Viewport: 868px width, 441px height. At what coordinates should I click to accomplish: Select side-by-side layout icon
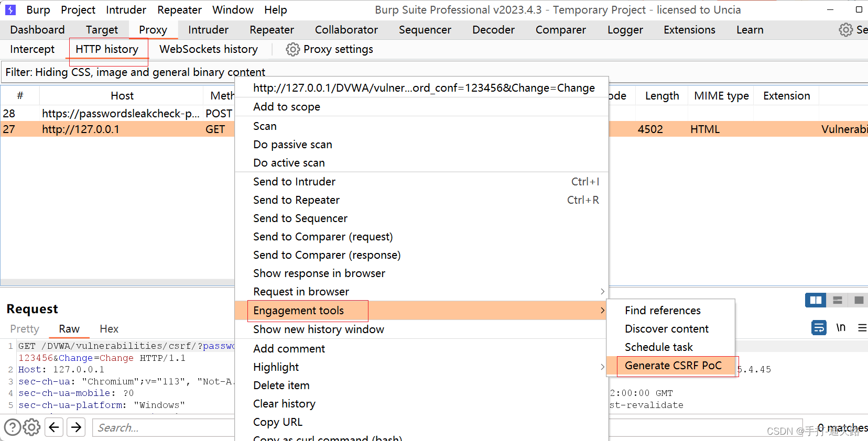coord(816,300)
